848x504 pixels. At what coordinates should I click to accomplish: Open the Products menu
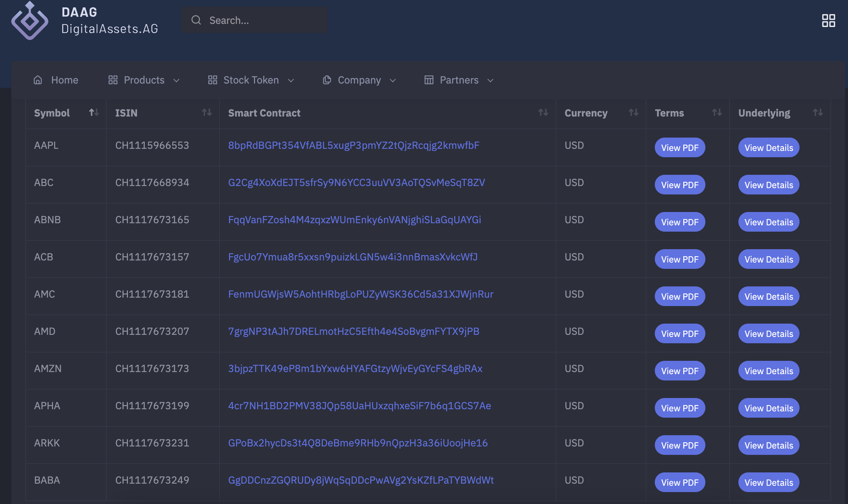point(144,80)
